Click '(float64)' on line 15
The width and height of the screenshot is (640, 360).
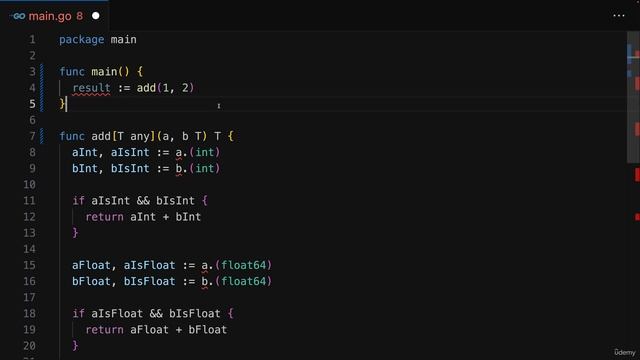[x=244, y=265]
